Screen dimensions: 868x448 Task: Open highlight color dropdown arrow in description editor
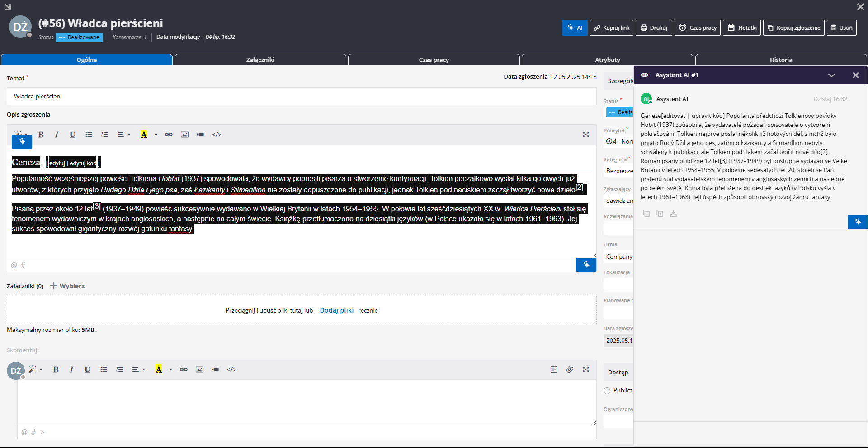pyautogui.click(x=156, y=135)
